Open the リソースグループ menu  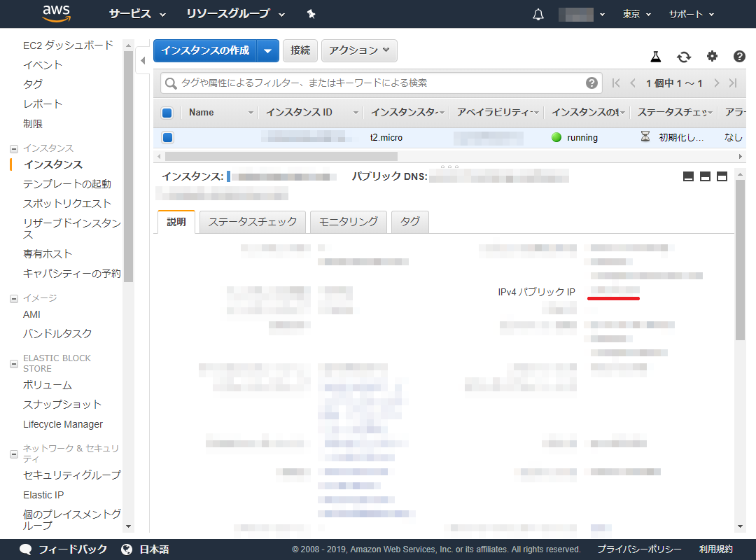coord(236,14)
